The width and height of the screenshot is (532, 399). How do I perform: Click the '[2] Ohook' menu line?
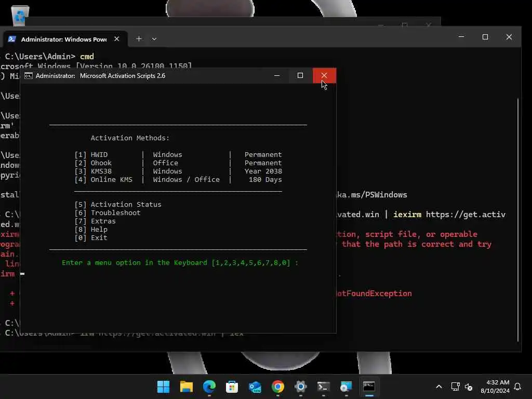(178, 163)
